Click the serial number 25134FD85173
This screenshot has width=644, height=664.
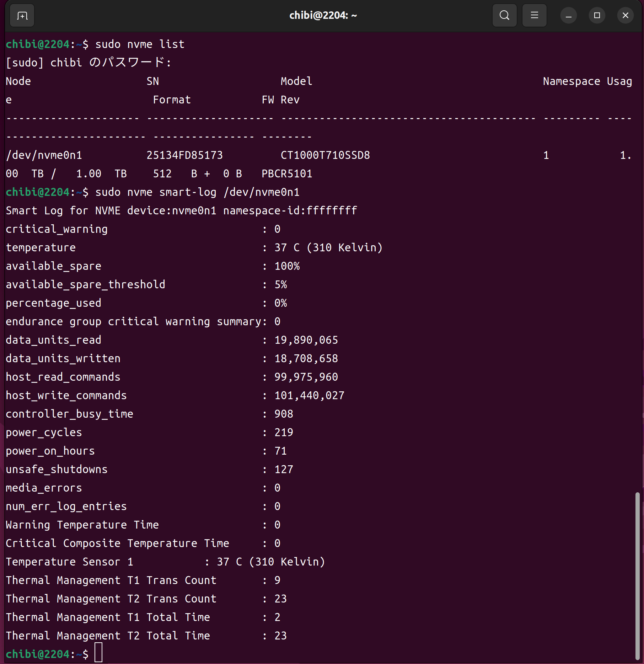[x=184, y=155]
